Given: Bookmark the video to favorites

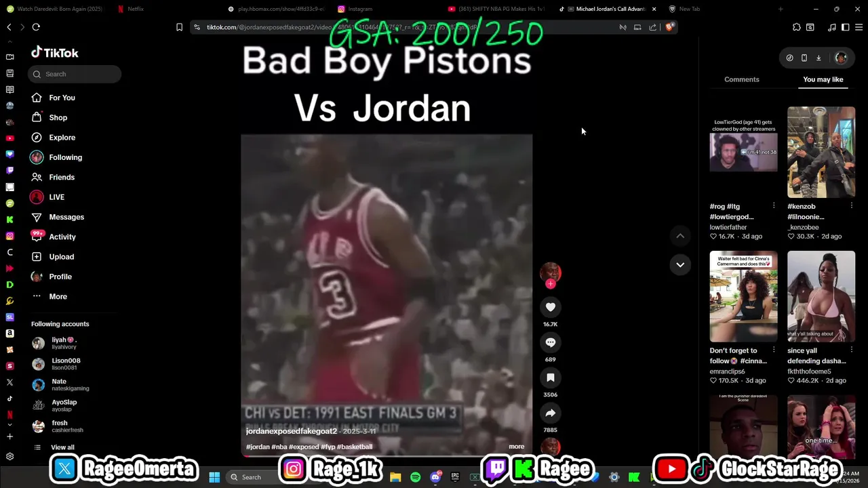Looking at the screenshot, I should [x=551, y=378].
